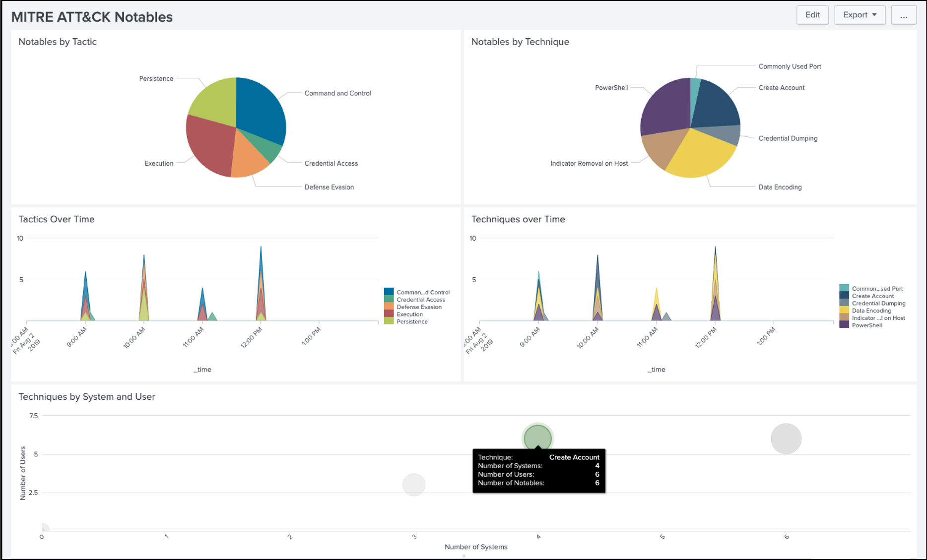Viewport: 927px width, 560px height.
Task: Click the Command and Control pie label
Action: pyautogui.click(x=337, y=93)
